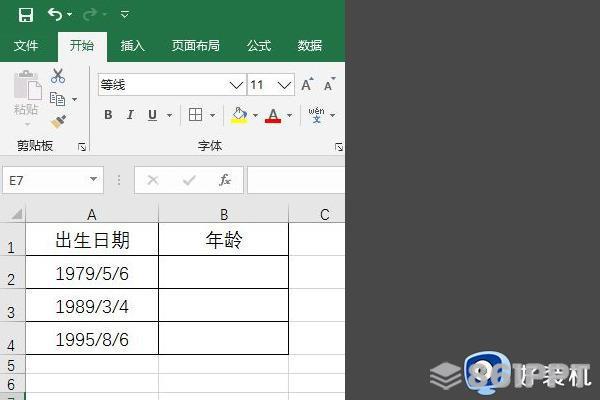Toggle underline formatting

pos(152,114)
